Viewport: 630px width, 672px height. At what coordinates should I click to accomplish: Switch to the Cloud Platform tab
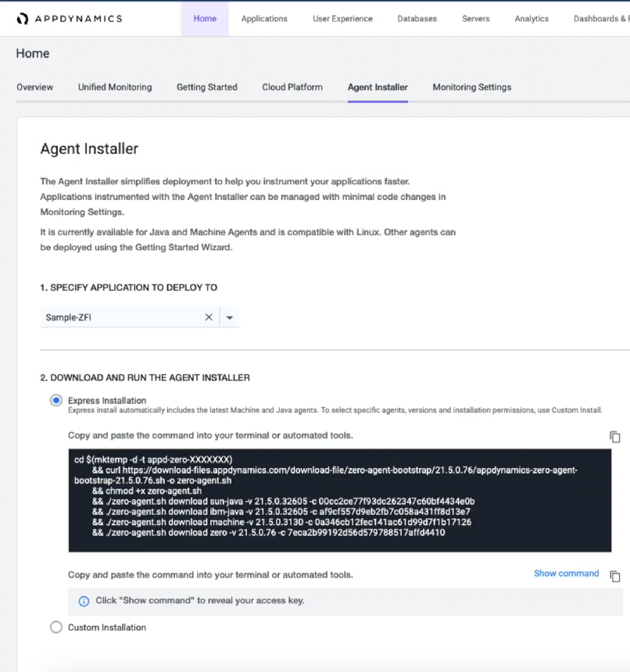292,87
